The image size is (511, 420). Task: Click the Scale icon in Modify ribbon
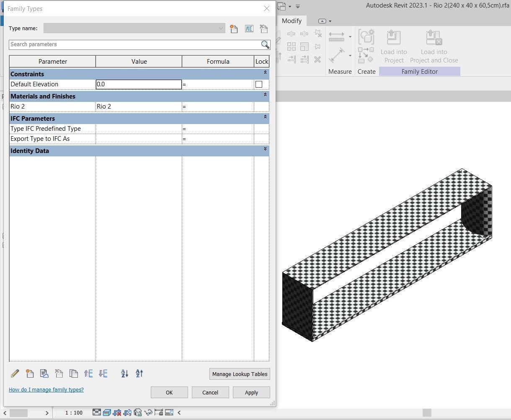point(305,47)
